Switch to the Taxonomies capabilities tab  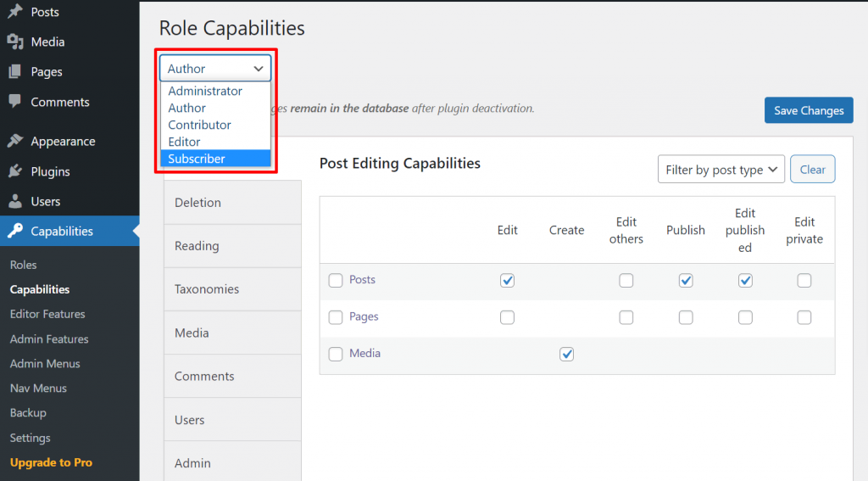tap(207, 289)
